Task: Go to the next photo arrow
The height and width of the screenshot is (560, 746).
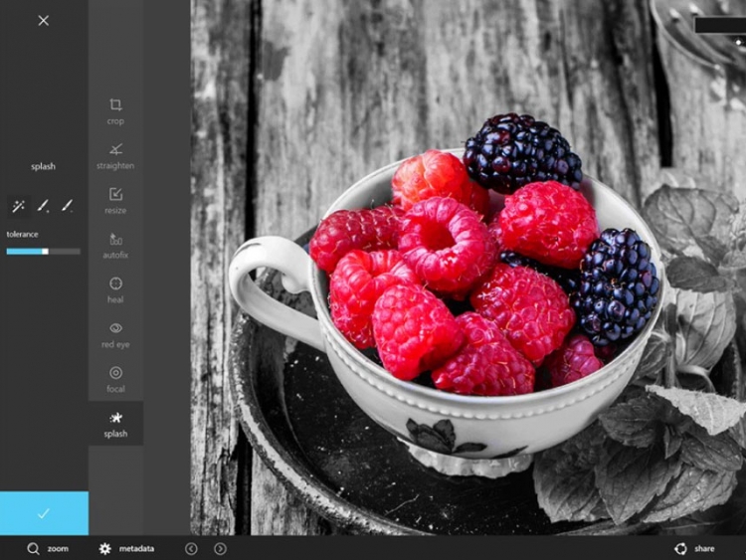Action: pyautogui.click(x=220, y=548)
